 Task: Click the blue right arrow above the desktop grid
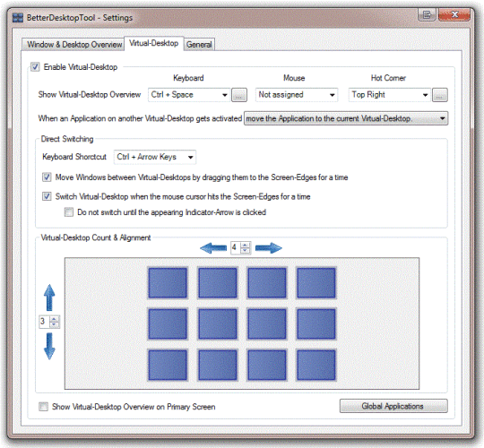click(x=269, y=248)
